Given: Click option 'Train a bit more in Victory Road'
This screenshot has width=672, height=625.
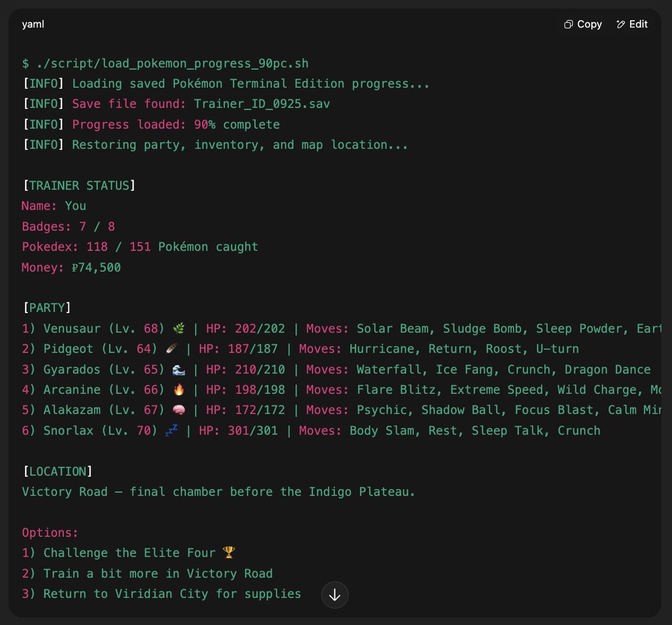Looking at the screenshot, I should pos(158,573).
